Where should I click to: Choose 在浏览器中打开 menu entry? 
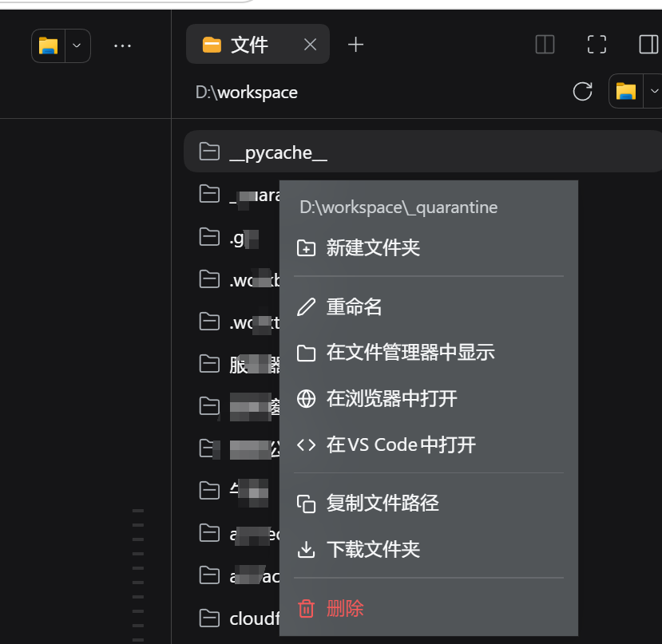pos(429,399)
